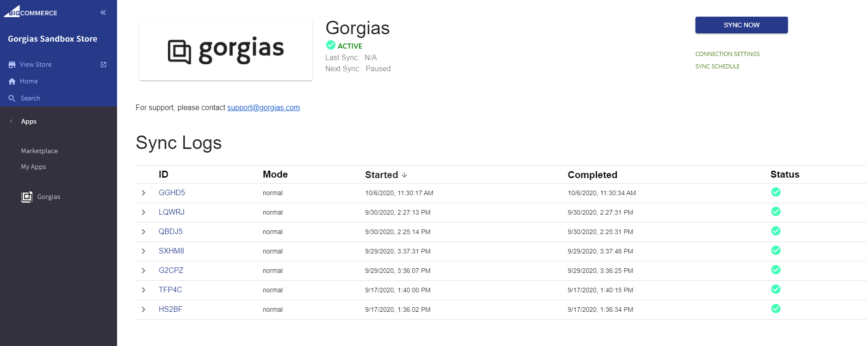
Task: Go back using Apps chevron
Action: tap(11, 121)
